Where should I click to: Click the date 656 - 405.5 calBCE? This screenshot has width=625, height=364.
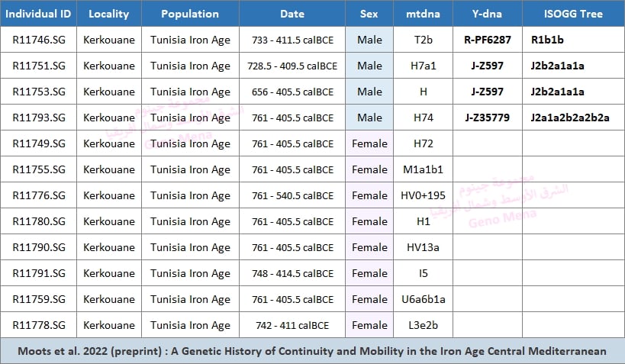(x=292, y=92)
